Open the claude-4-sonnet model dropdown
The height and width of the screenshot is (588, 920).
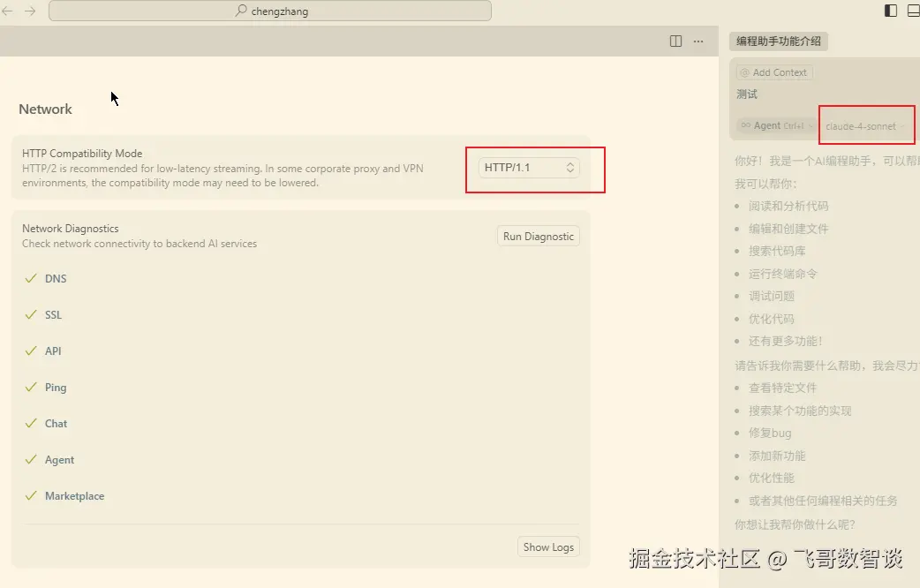click(864, 126)
